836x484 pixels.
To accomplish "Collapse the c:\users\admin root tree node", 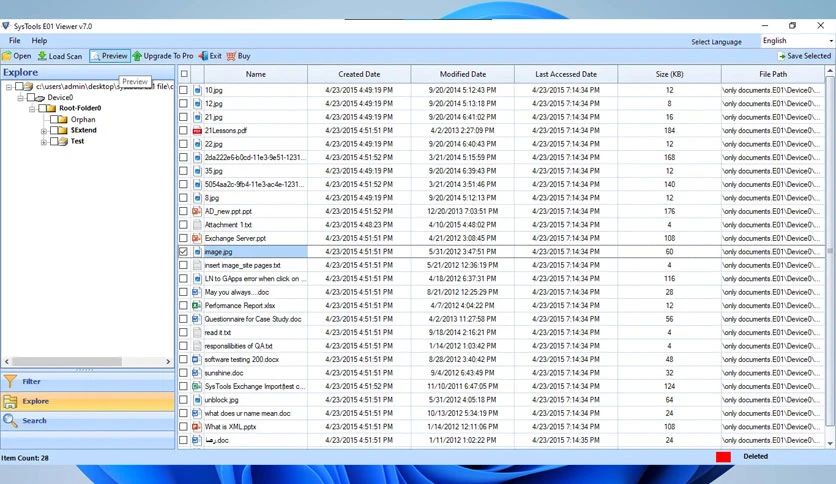I will [x=9, y=86].
